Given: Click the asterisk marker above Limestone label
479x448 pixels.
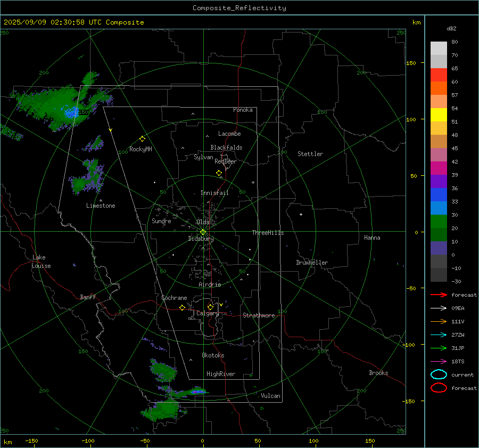Looking at the screenshot, I should coord(101,201).
